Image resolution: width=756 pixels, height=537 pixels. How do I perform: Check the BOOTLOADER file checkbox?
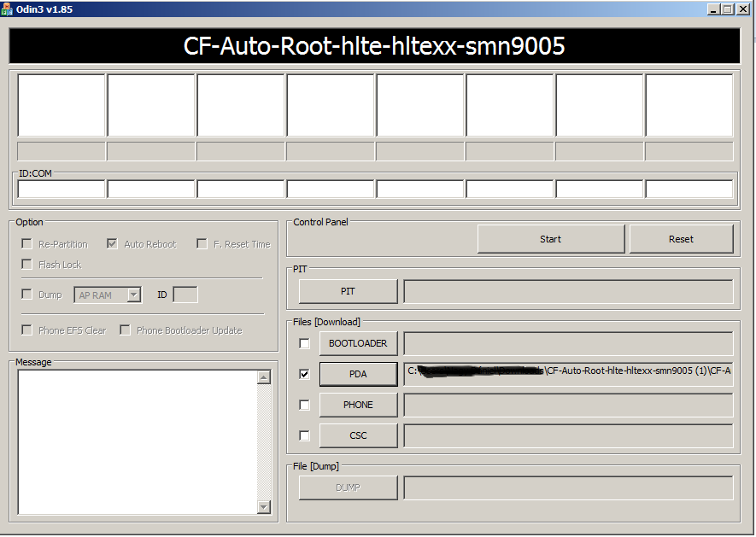(x=304, y=343)
